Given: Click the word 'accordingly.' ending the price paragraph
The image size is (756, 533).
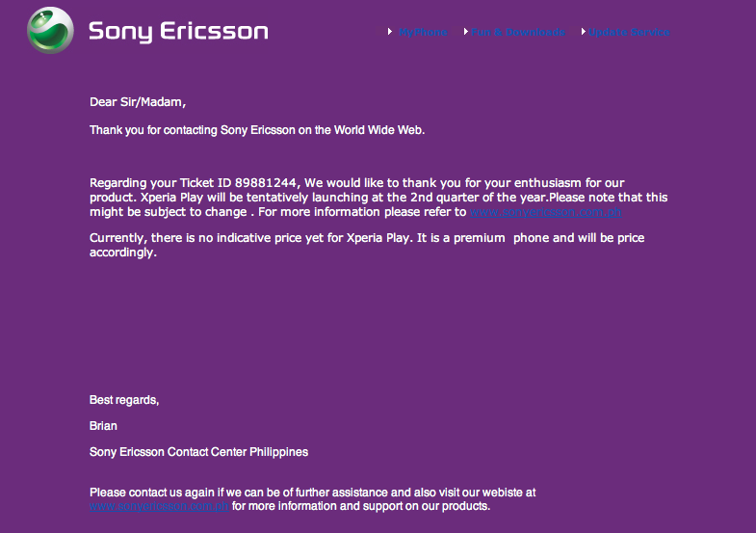Looking at the screenshot, I should click(x=123, y=253).
